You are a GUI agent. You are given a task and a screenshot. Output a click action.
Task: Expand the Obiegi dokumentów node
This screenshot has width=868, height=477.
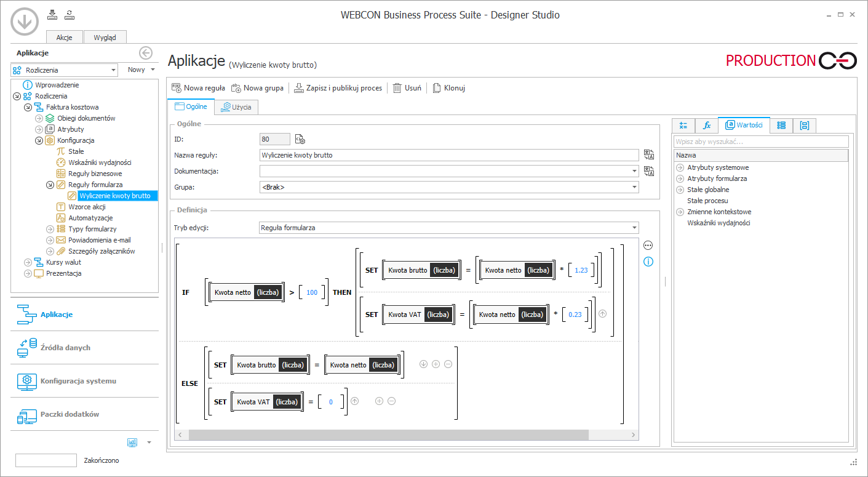tap(38, 118)
